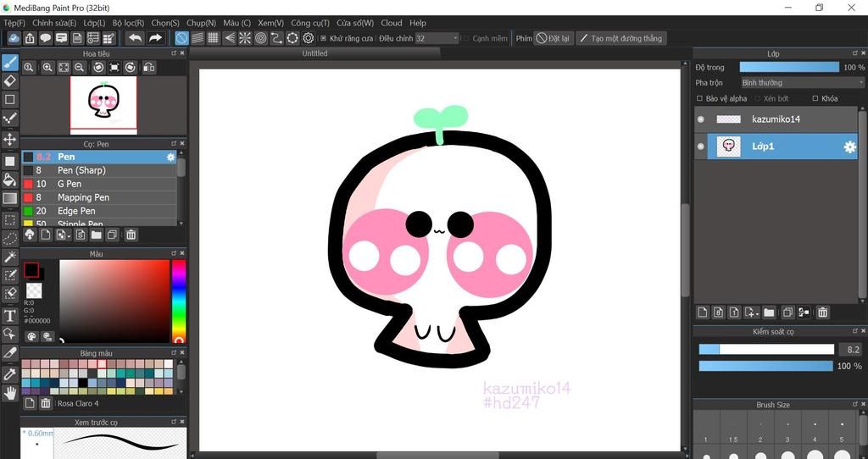Select the G Pen brush
This screenshot has width=868, height=459.
pos(100,184)
